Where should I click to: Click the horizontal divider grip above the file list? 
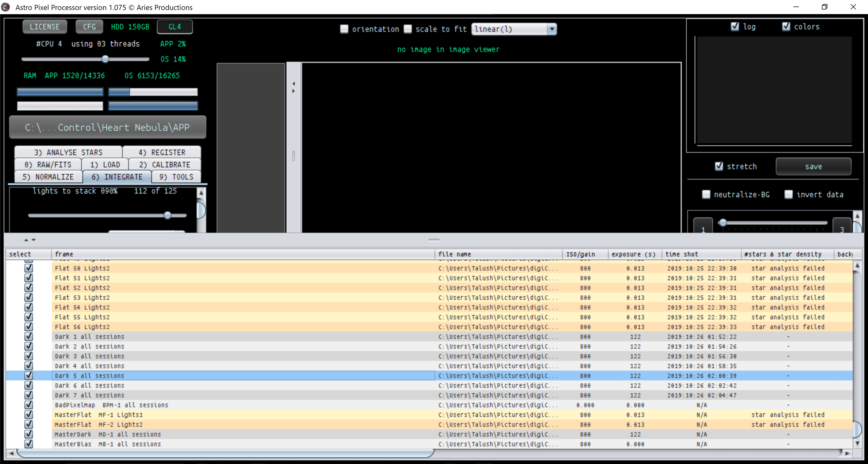pos(434,240)
